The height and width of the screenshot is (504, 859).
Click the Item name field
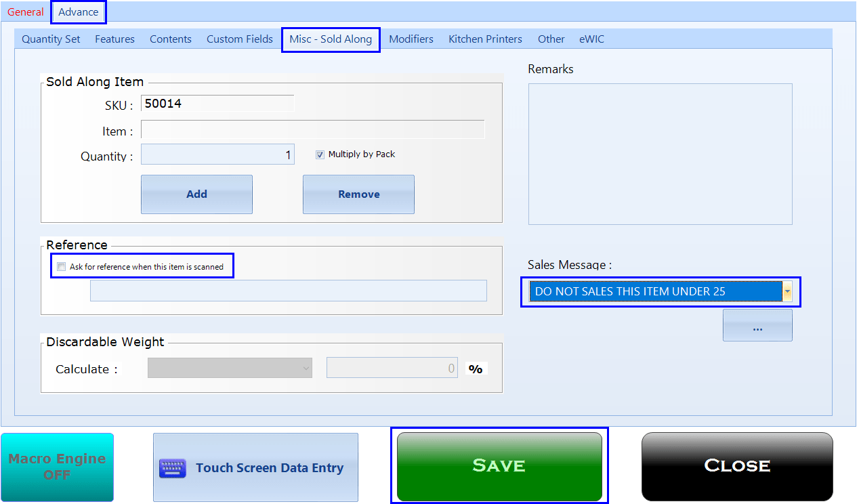pyautogui.click(x=312, y=130)
